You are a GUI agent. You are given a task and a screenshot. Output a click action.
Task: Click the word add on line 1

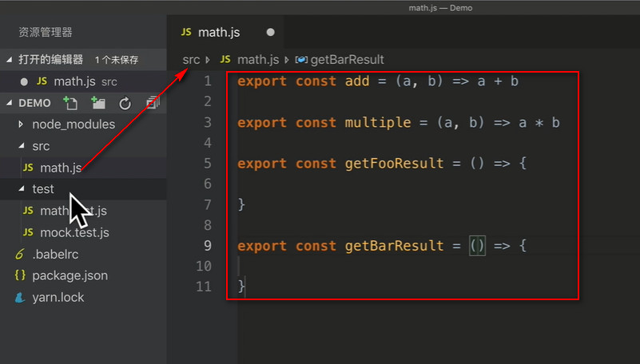(357, 81)
